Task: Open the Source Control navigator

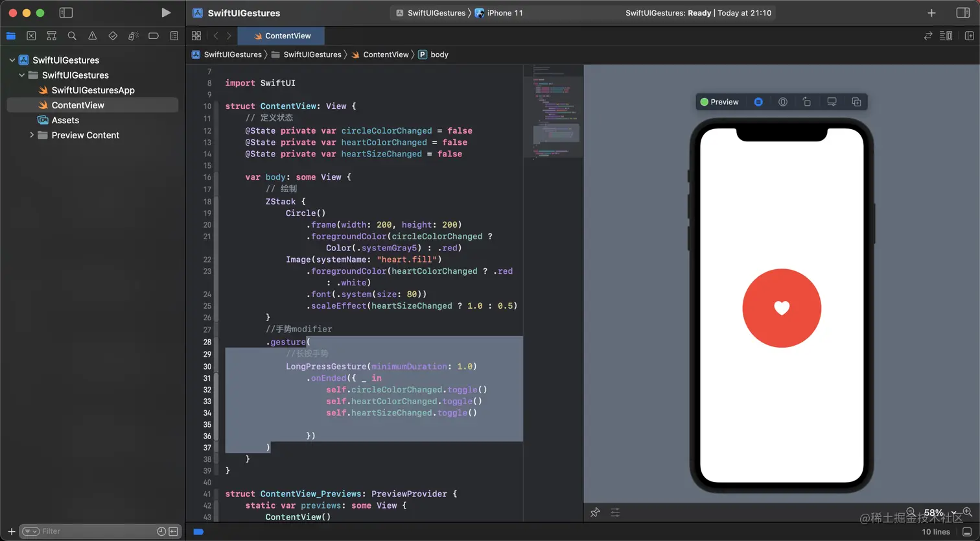Action: [31, 36]
